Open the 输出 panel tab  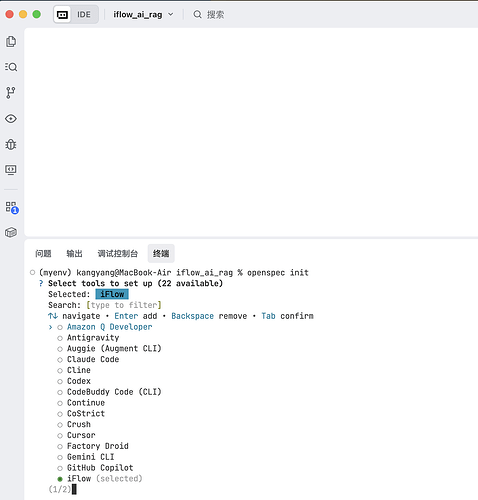(74, 254)
